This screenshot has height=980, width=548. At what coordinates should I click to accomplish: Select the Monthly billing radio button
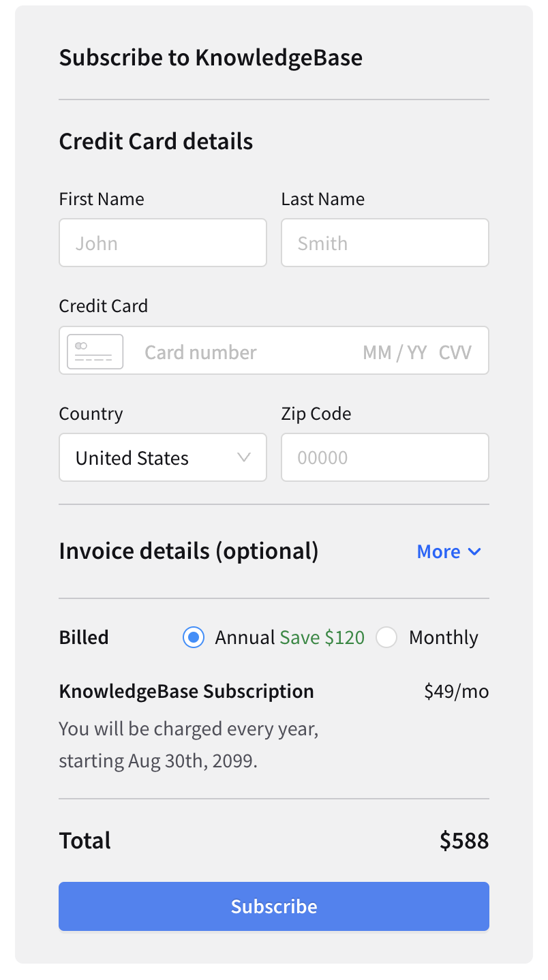point(386,637)
